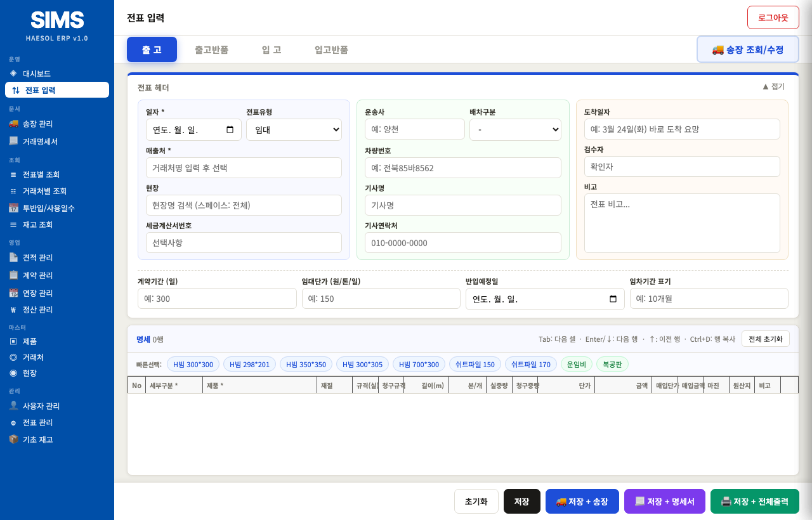This screenshot has width=812, height=520.
Task: Click the 로그아웃 button
Action: (773, 17)
